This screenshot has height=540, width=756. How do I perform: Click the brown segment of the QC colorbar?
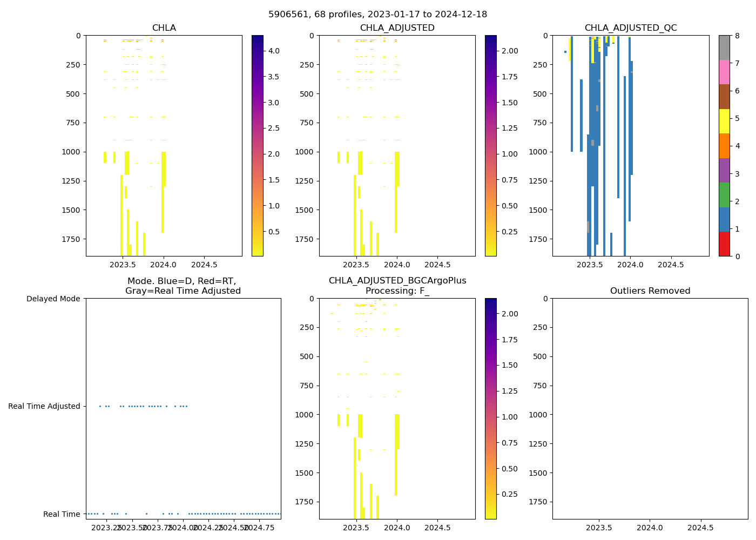[x=724, y=97]
